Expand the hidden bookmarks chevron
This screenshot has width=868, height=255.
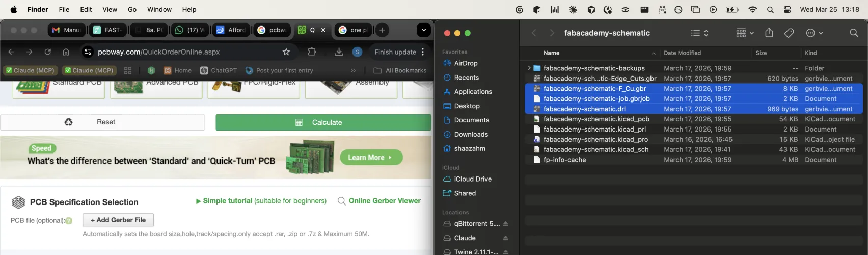(353, 70)
